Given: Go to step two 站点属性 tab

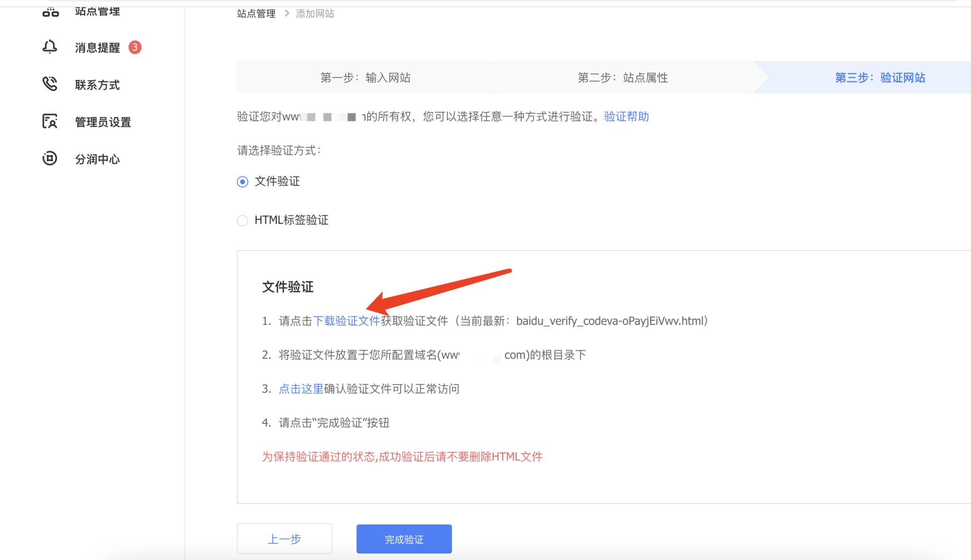Looking at the screenshot, I should coord(622,78).
